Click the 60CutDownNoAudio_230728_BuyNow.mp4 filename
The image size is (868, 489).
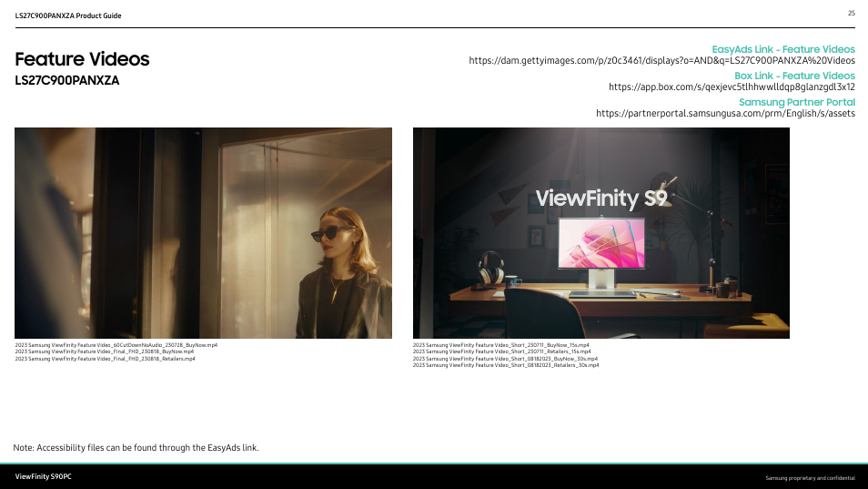(116, 345)
